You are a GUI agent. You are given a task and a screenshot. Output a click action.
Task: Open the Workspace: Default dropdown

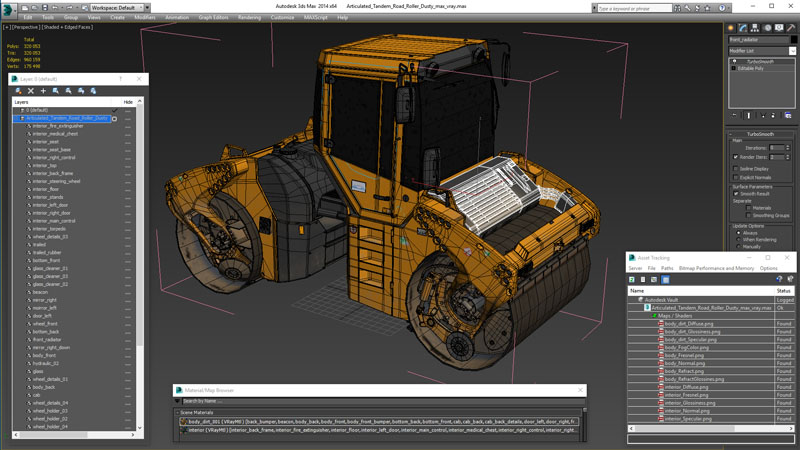pyautogui.click(x=117, y=7)
